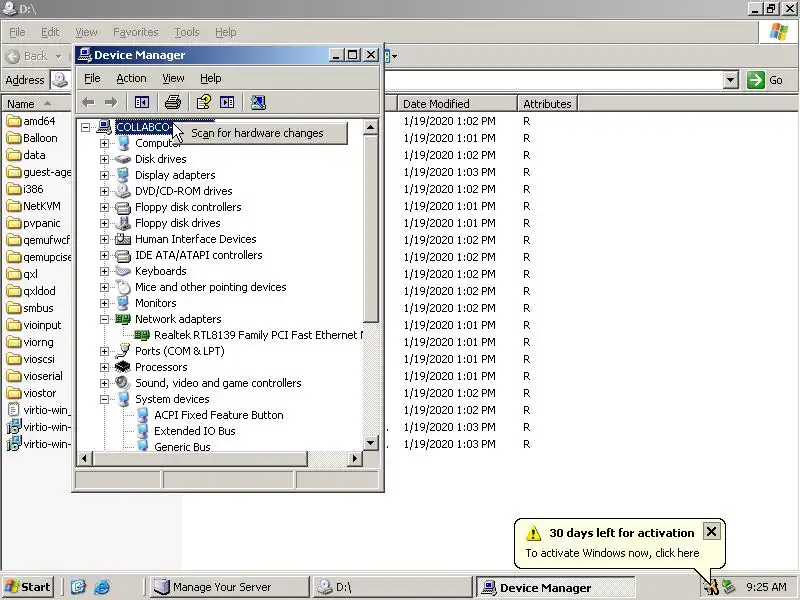The width and height of the screenshot is (800, 600).
Task: Collapse System devices node
Action: (x=104, y=399)
